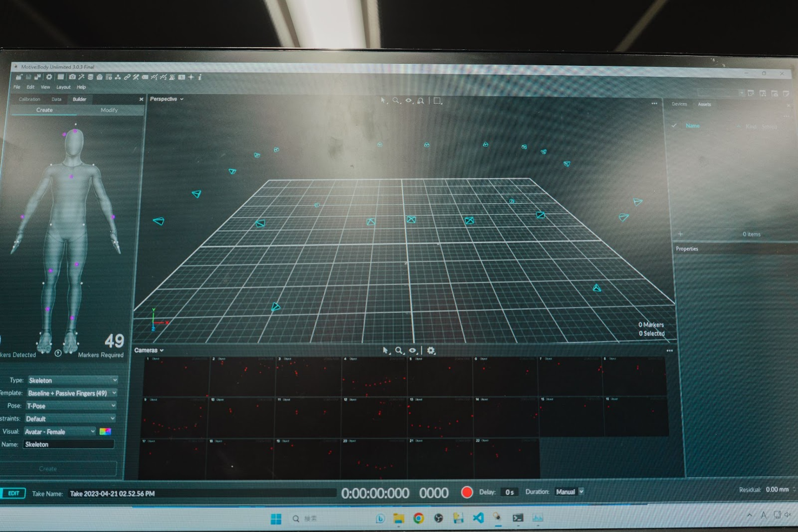Click the Windows Start button
798x532 pixels.
tap(276, 519)
